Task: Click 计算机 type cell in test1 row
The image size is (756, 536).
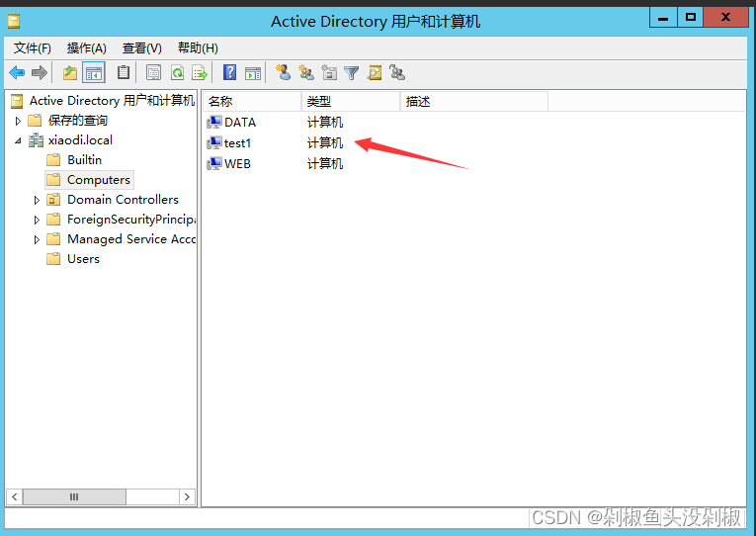Action: coord(325,142)
